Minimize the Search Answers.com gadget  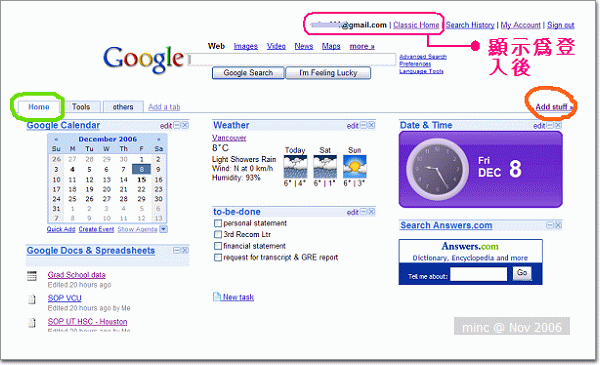[550, 225]
